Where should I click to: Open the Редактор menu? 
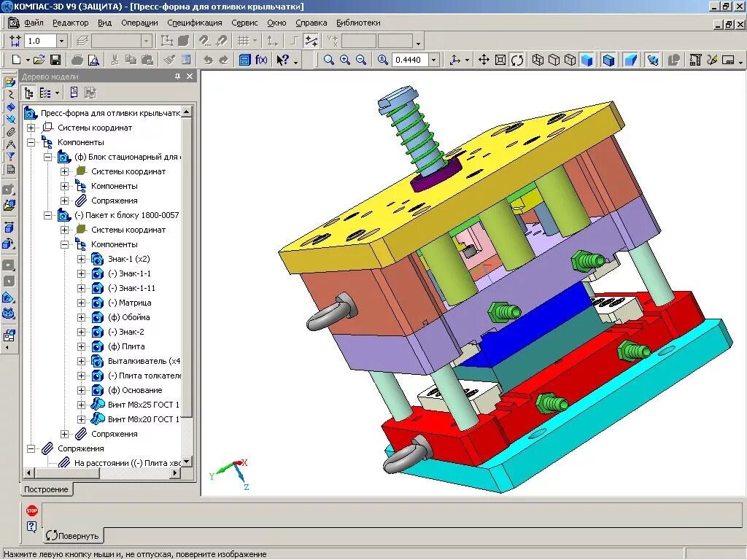pyautogui.click(x=71, y=23)
